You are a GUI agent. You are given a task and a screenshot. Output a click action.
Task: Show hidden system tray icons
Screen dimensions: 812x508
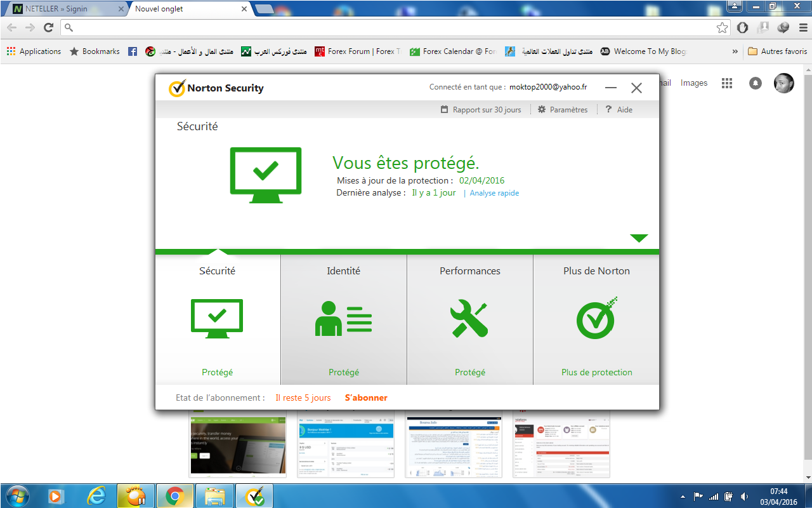683,497
